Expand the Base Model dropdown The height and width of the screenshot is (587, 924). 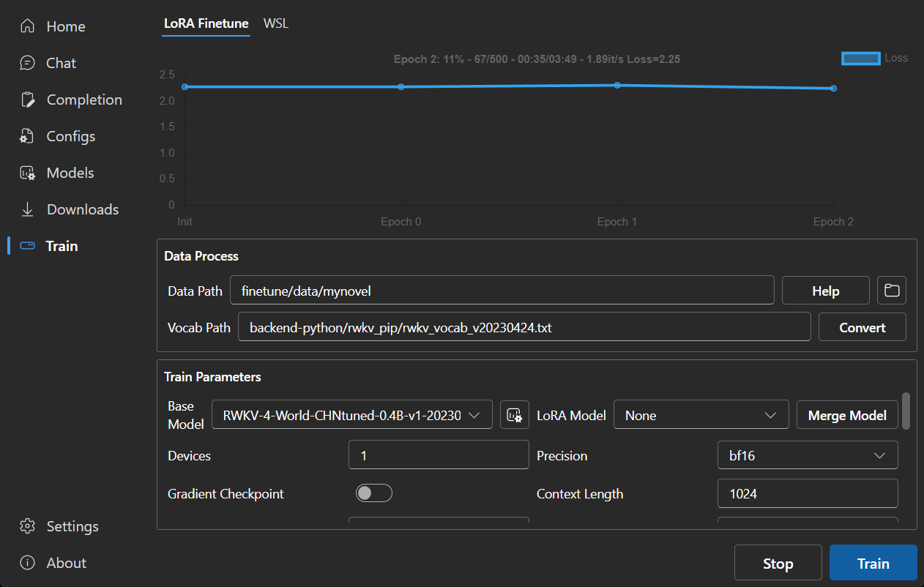pos(351,415)
